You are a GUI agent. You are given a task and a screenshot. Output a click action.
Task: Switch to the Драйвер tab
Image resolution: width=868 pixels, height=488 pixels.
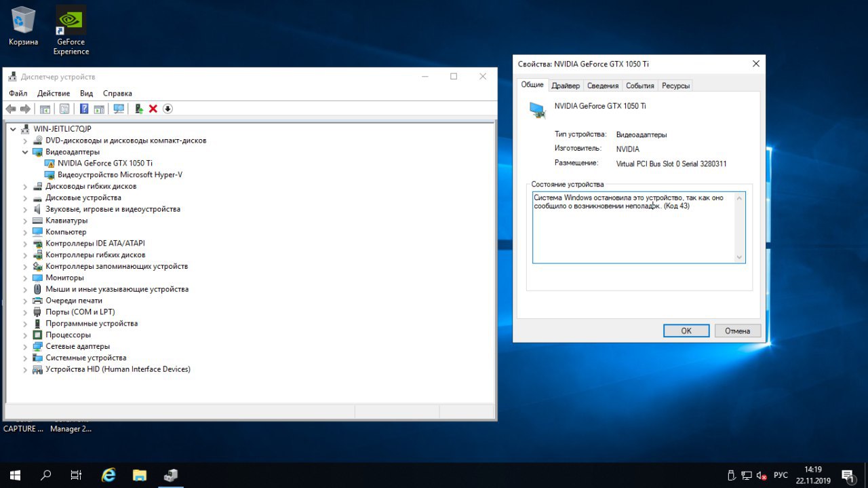pyautogui.click(x=566, y=86)
